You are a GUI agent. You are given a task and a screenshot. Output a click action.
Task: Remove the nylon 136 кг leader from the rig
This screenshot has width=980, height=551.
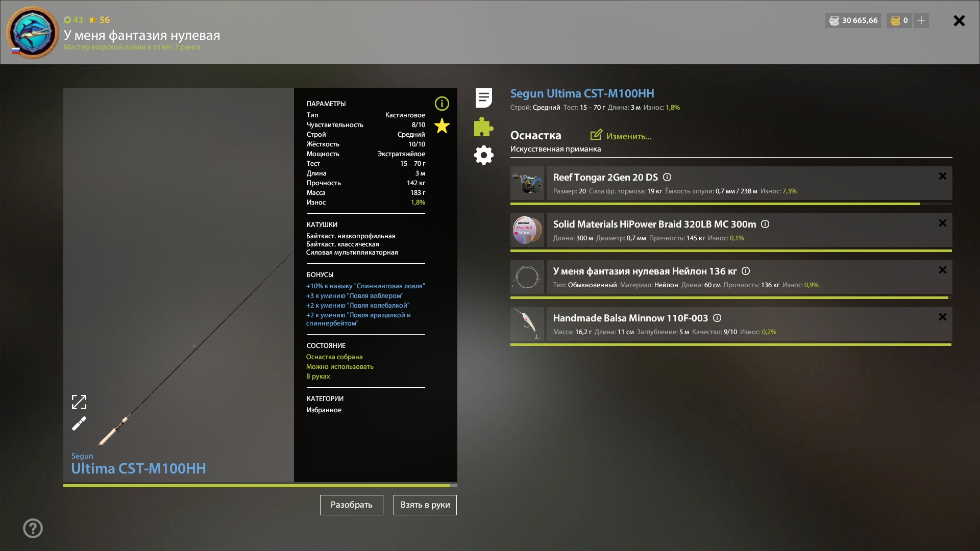click(x=942, y=270)
